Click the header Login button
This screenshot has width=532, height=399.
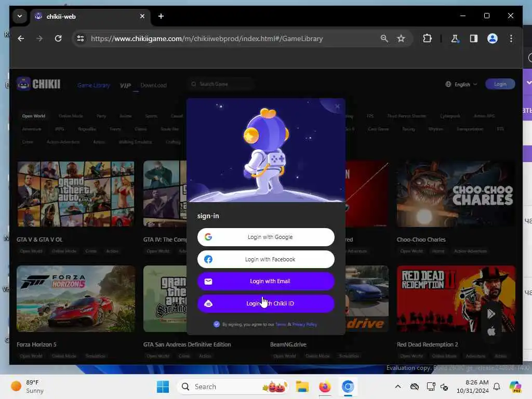coord(500,84)
